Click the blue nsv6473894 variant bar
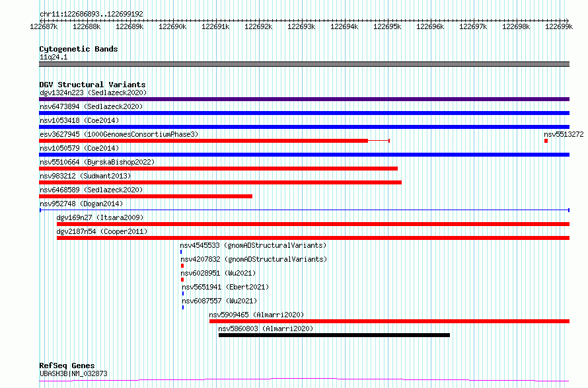Viewport: 588px width, 388px height. pos(304,113)
